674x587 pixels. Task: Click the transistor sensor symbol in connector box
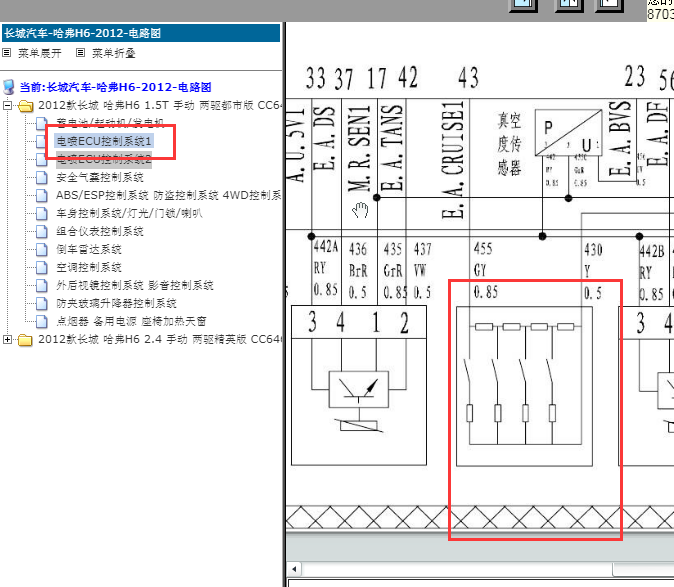point(358,389)
